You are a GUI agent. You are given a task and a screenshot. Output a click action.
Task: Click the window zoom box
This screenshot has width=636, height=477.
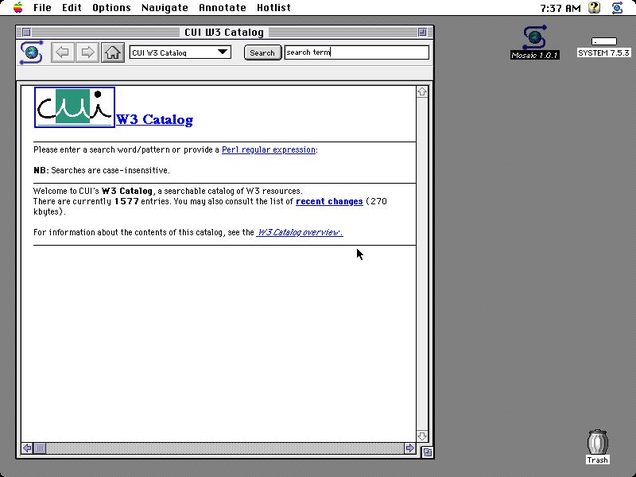(x=422, y=32)
